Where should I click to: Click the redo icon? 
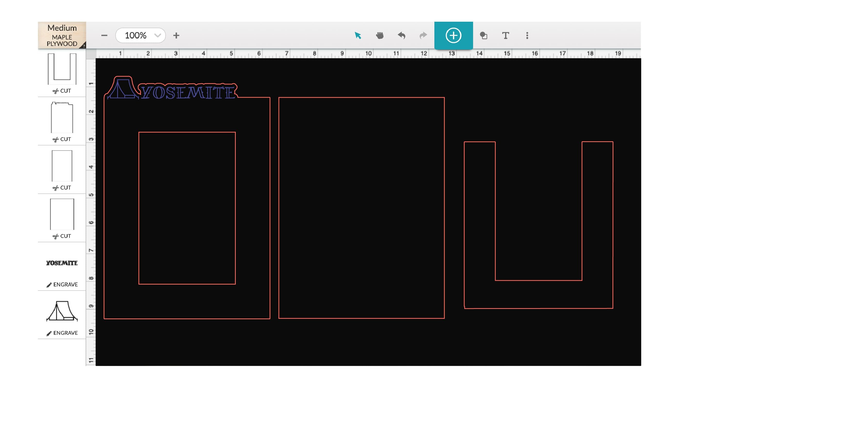point(423,35)
